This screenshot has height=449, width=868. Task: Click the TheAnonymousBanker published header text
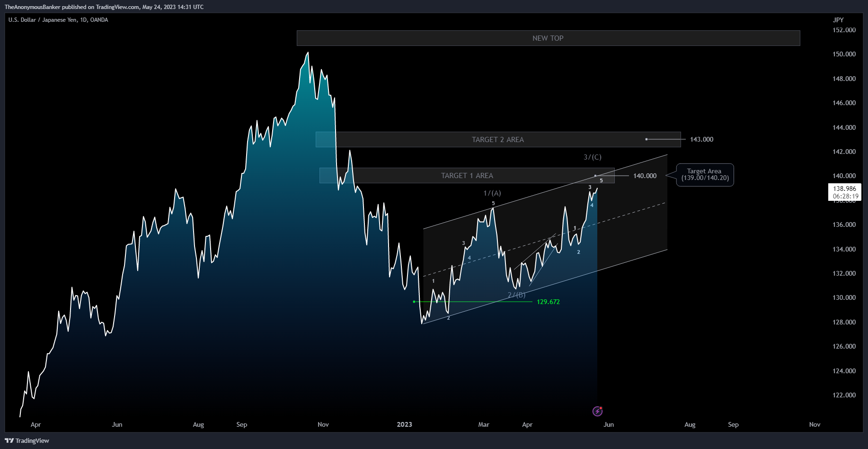pos(104,7)
